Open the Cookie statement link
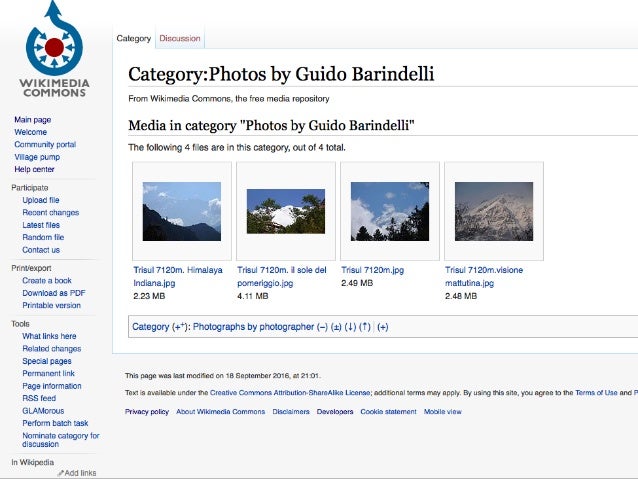This screenshot has width=638, height=479. point(389,411)
